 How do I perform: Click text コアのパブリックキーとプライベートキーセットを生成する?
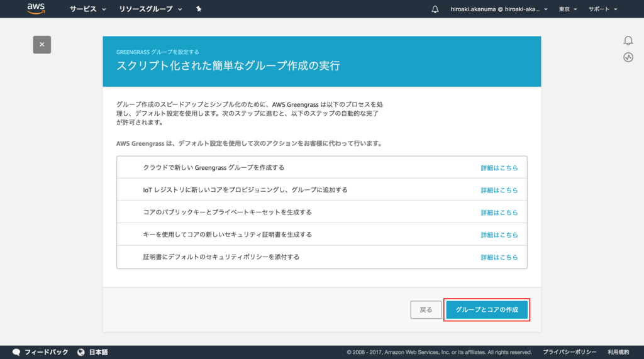[x=227, y=213]
